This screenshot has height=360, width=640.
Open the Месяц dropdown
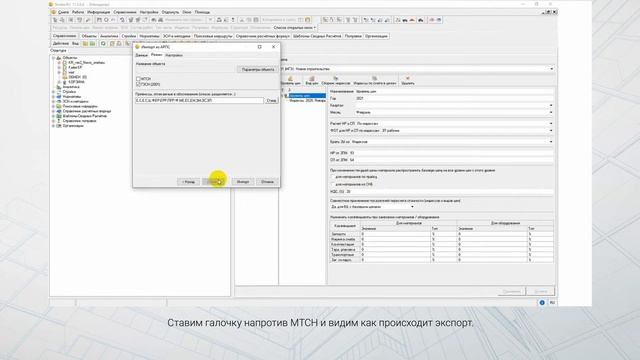(551, 112)
